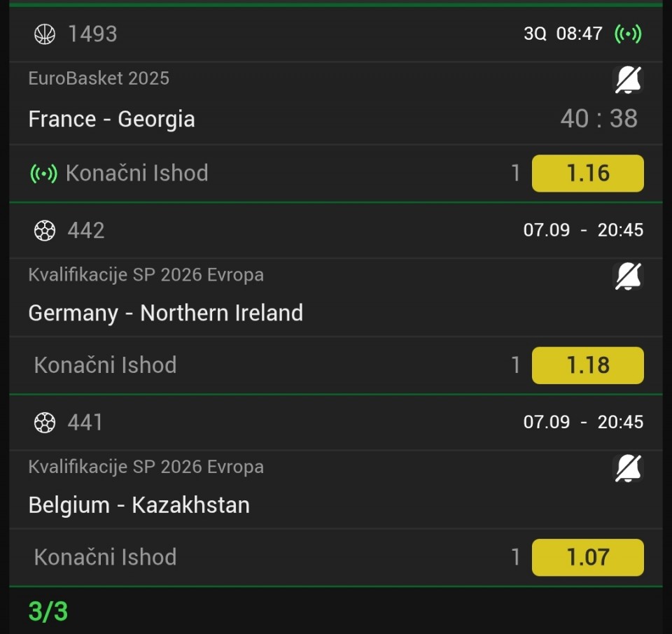Open the Belgium - Kazakhstan match
This screenshot has height=634, width=672.
(139, 505)
